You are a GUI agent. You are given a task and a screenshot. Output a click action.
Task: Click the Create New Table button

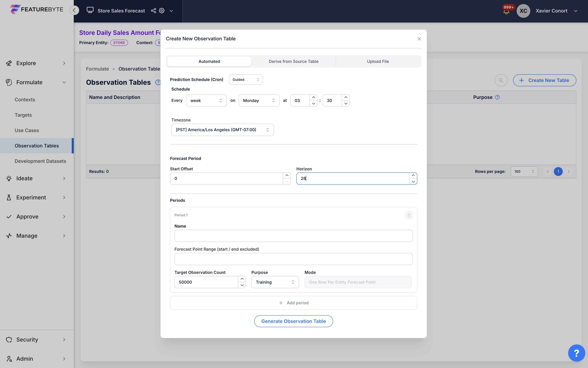coord(544,80)
